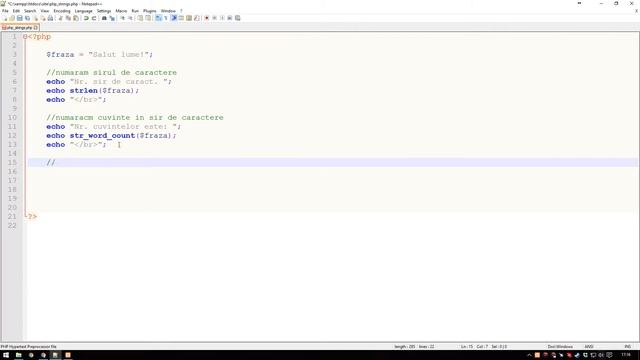The height and width of the screenshot is (360, 640).
Task: Click the Replace toolbar icon
Action: 112,18
